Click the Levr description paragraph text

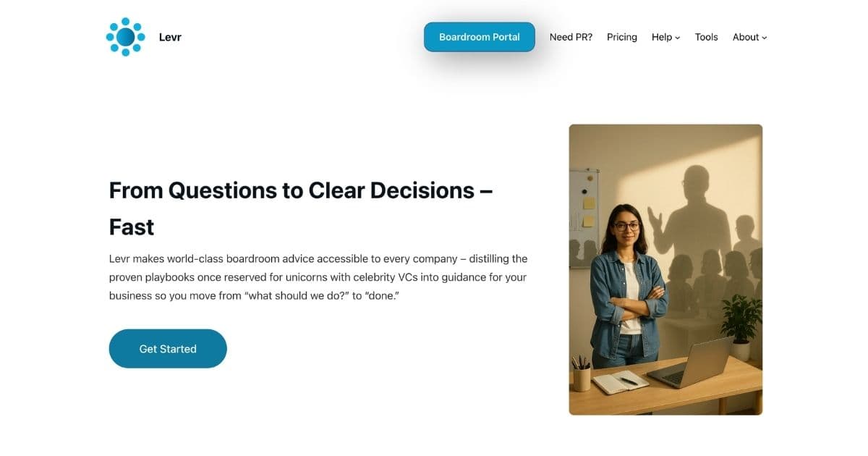pos(318,277)
